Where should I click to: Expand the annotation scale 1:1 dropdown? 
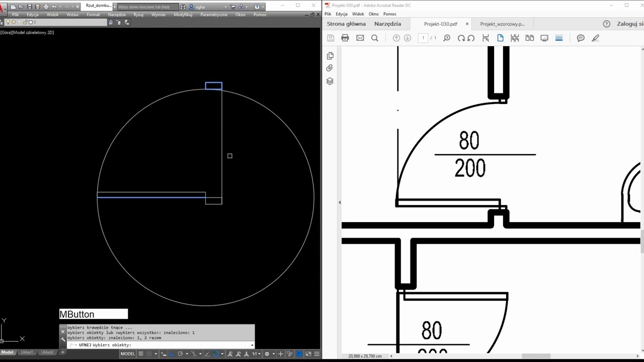(x=256, y=354)
